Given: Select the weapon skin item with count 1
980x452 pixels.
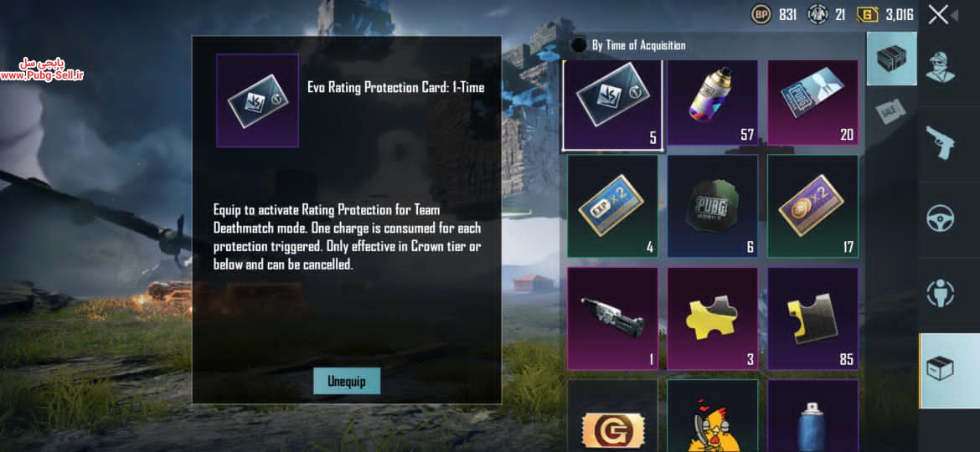Looking at the screenshot, I should click(x=612, y=318).
